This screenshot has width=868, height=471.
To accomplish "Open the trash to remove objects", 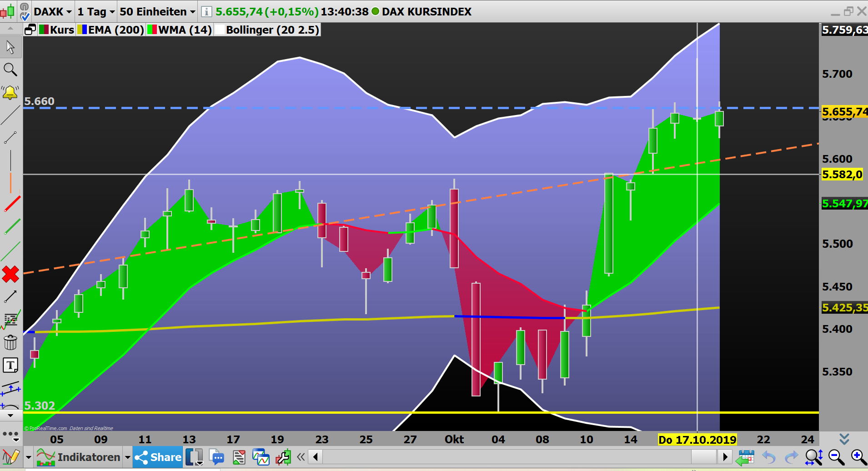I will (10, 342).
